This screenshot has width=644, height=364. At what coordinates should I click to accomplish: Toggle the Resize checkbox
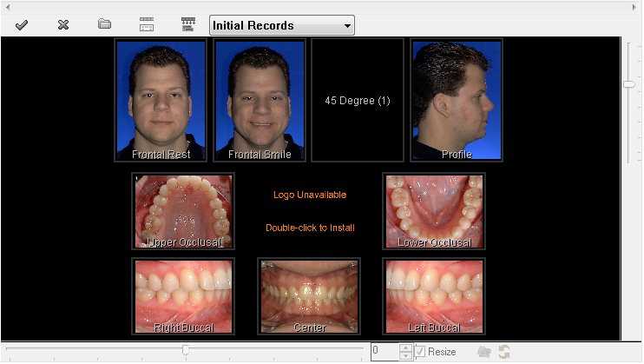pos(420,352)
